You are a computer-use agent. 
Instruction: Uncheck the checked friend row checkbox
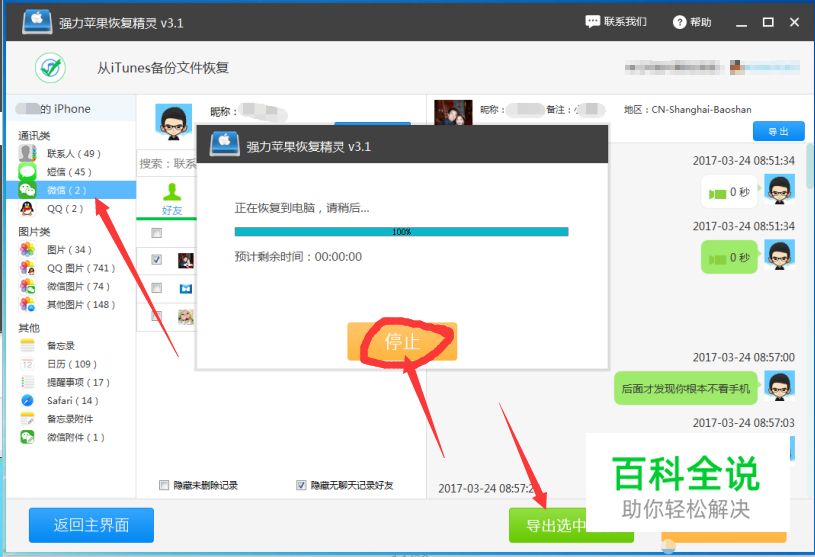point(156,259)
